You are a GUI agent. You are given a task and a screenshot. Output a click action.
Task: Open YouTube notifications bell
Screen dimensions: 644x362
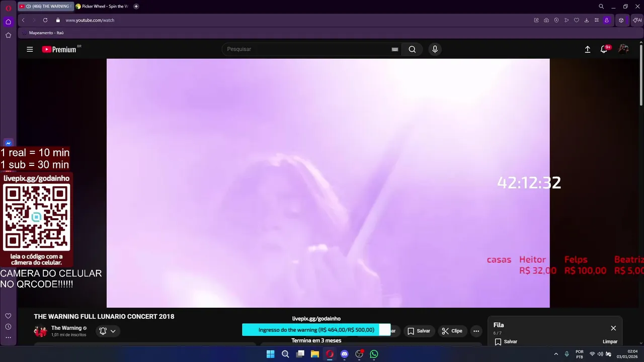(x=604, y=49)
